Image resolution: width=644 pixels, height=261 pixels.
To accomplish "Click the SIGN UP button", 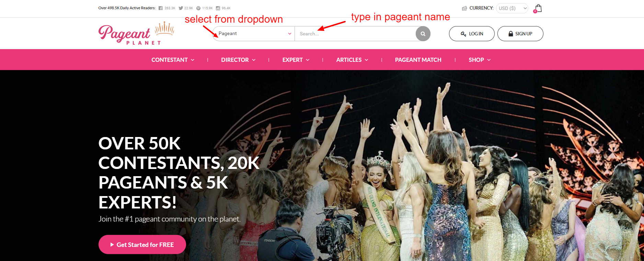I will [520, 34].
